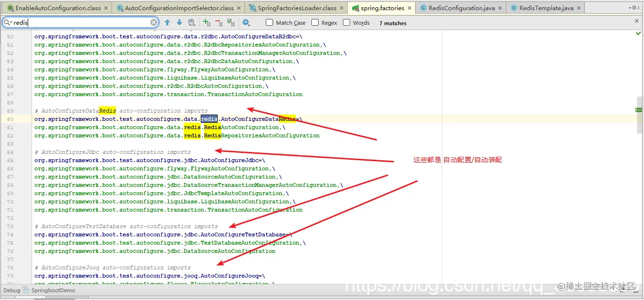644x300 pixels.
Task: Jump to previous occurrence with the up arrow
Action: point(167,22)
